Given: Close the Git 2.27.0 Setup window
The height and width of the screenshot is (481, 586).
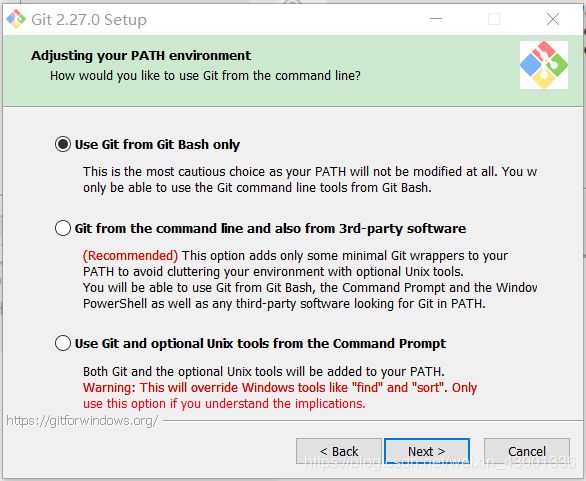Looking at the screenshot, I should pyautogui.click(x=553, y=19).
